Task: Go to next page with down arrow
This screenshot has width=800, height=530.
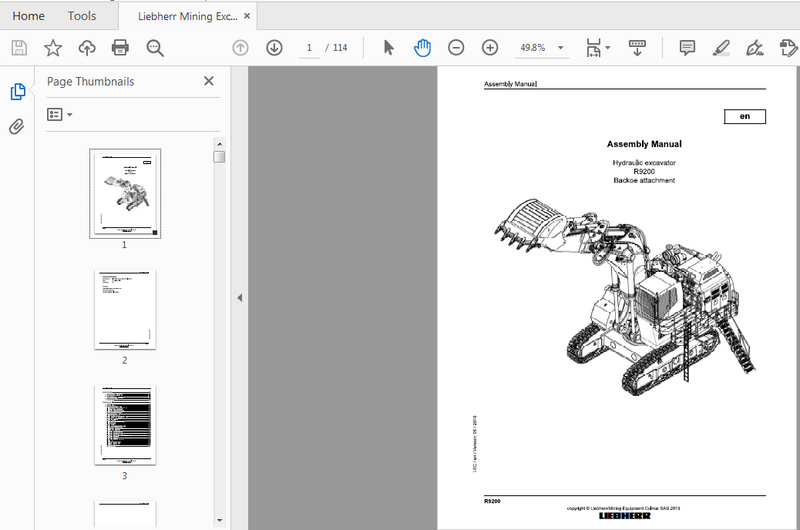Action: 274,47
